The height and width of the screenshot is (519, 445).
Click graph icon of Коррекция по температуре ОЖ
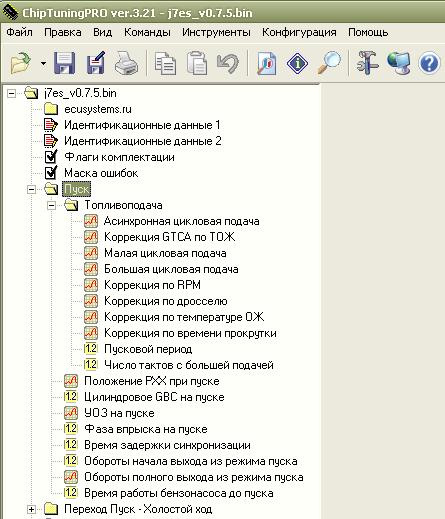[91, 317]
